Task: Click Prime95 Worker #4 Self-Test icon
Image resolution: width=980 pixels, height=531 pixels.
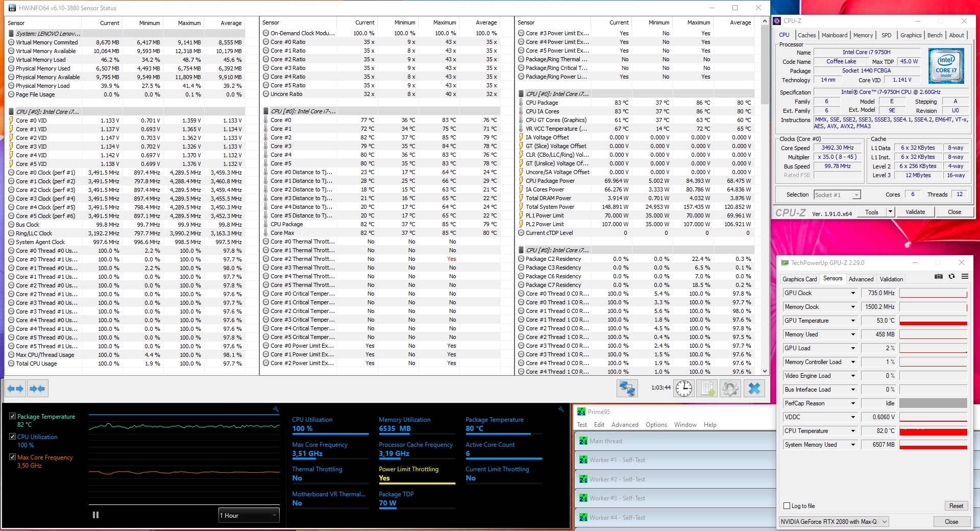Action: pos(583,518)
